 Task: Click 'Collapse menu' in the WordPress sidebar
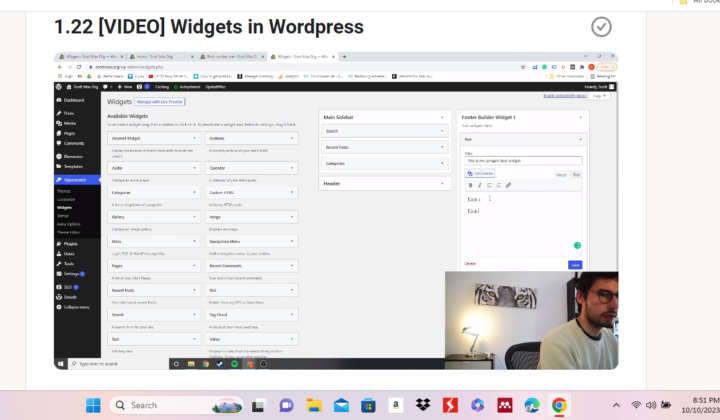(x=76, y=307)
